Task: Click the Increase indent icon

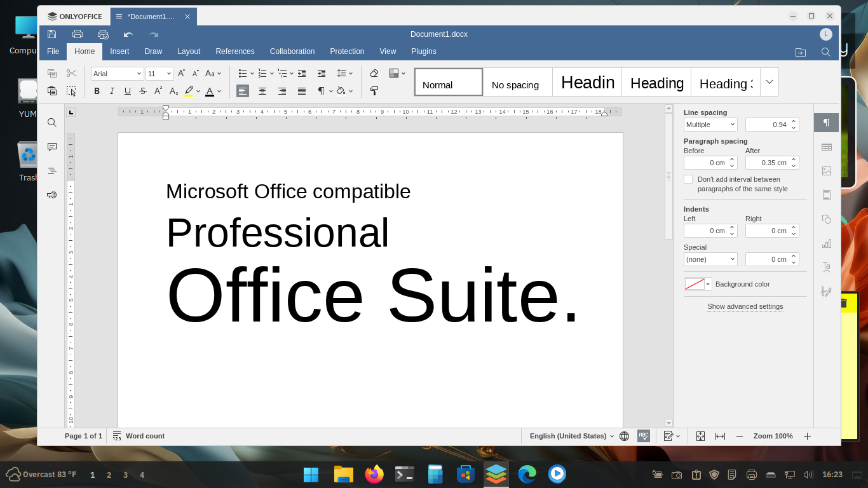Action: (x=322, y=74)
